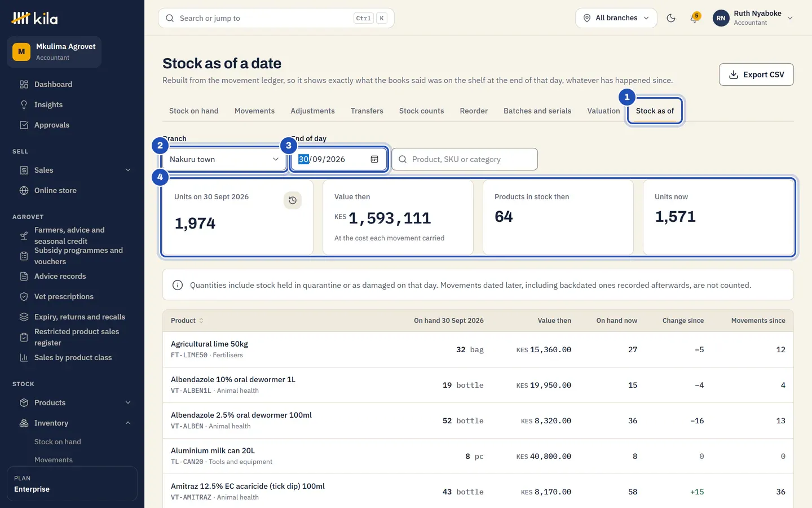Viewport: 812px width, 508px height.
Task: Export CSV of stock
Action: coord(756,75)
